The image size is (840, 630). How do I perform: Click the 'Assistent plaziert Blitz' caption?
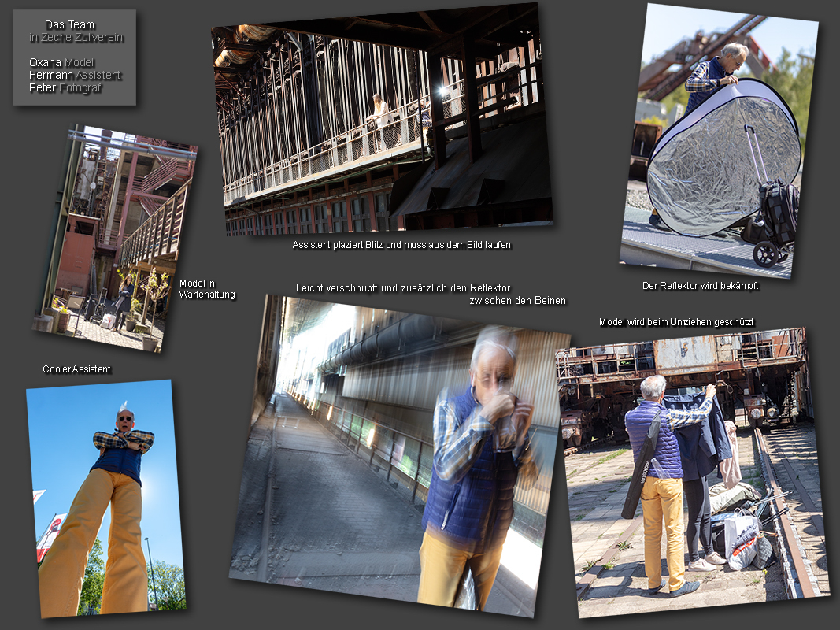401,245
